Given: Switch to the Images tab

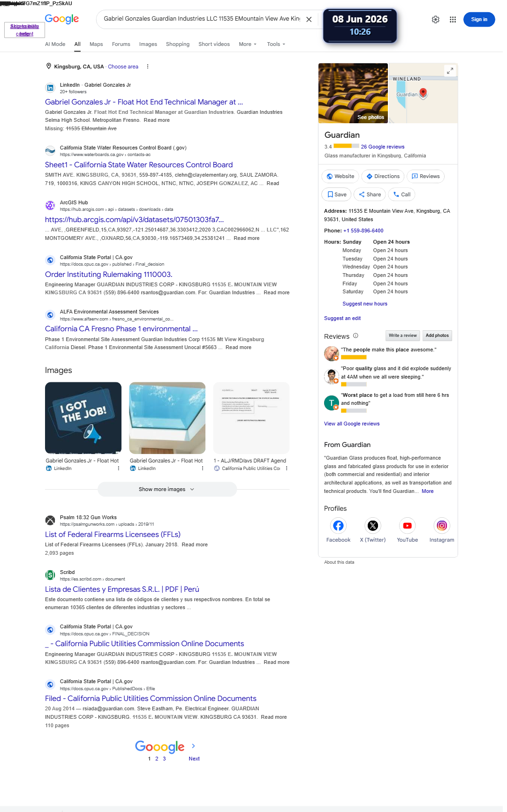Looking at the screenshot, I should [x=148, y=44].
